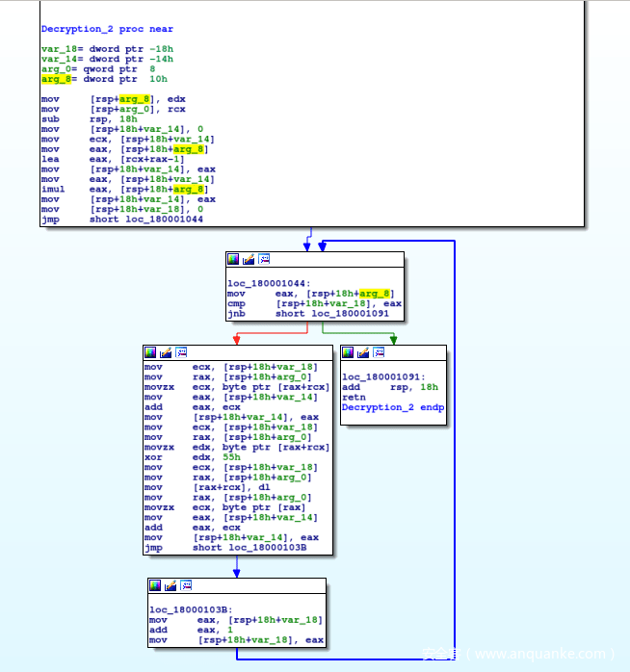The width and height of the screenshot is (630, 672).
Task: Click group nodes icon in loc_180001091 block
Action: click(379, 352)
